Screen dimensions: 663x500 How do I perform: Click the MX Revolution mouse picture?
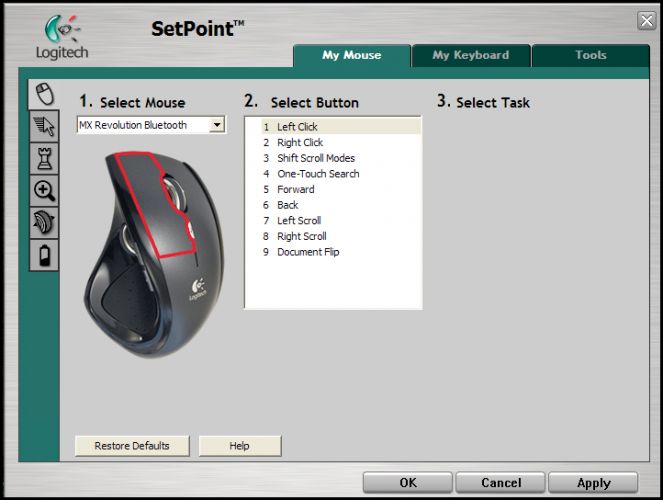click(154, 254)
